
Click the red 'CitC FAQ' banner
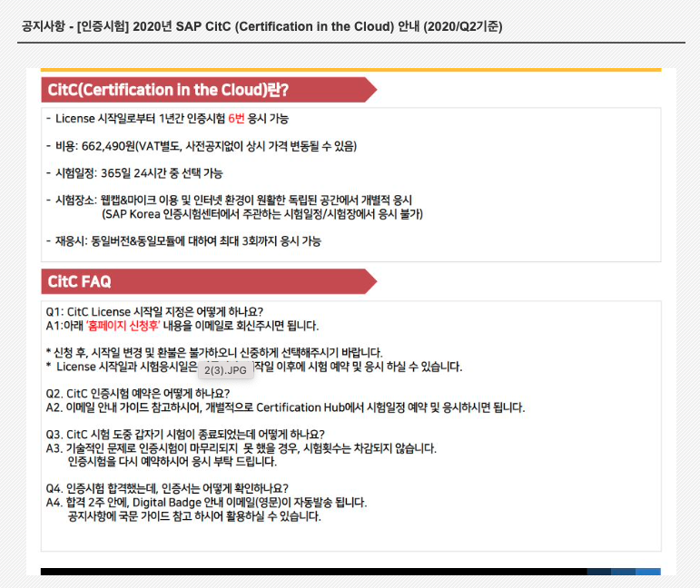(x=209, y=281)
